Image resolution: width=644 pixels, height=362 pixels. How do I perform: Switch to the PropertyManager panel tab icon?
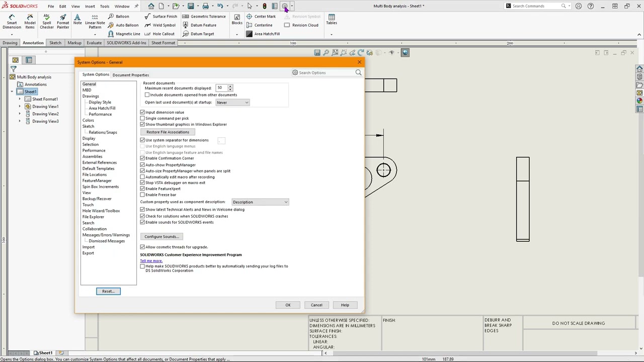[x=29, y=60]
